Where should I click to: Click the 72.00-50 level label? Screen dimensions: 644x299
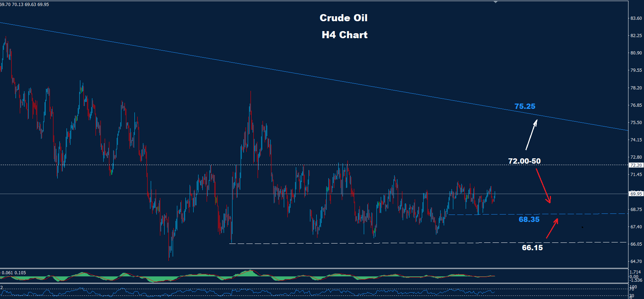coord(524,161)
